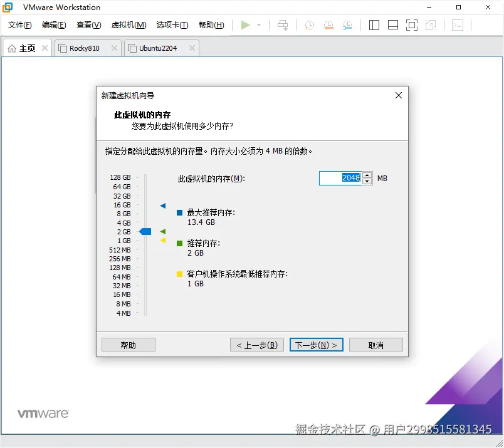
Task: Open the 查看(V) menu
Action: coord(89,25)
